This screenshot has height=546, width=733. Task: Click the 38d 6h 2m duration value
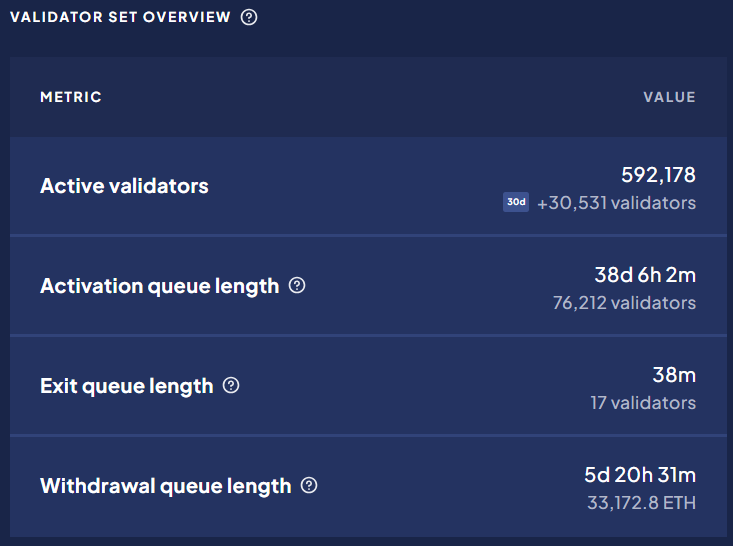point(645,275)
